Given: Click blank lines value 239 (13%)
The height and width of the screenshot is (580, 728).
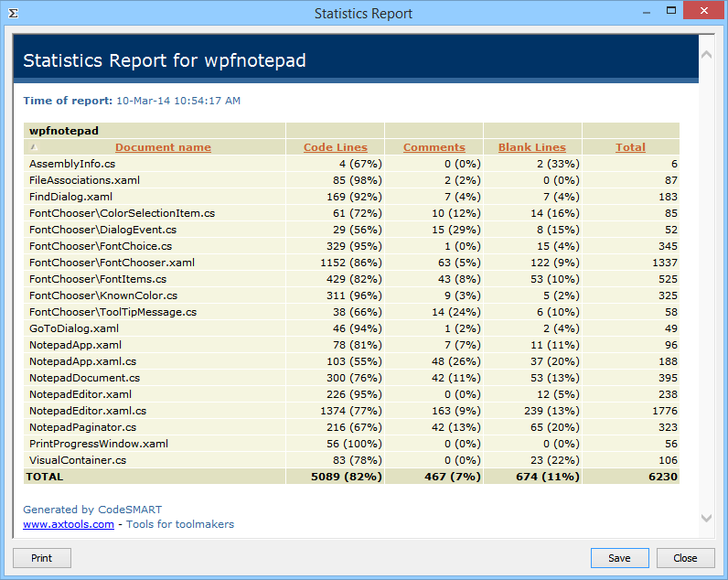Looking at the screenshot, I should click(x=552, y=411).
